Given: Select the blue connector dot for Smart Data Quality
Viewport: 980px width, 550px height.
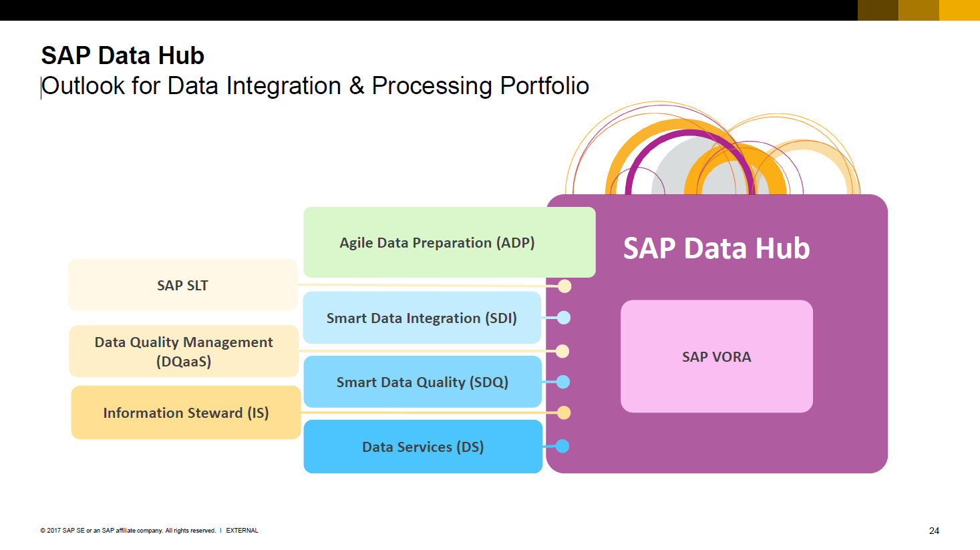Looking at the screenshot, I should click(x=563, y=382).
